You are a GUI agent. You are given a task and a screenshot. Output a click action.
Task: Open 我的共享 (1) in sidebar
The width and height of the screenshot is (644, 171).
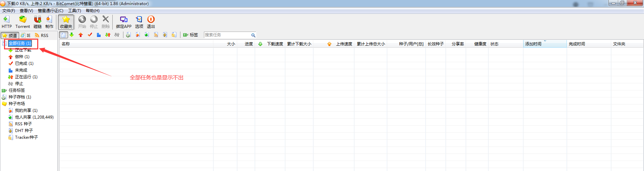pyautogui.click(x=26, y=111)
